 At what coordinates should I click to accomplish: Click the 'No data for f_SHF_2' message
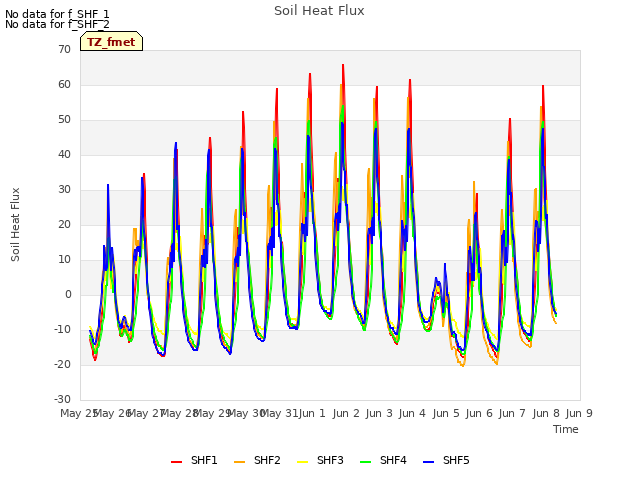tap(57, 24)
